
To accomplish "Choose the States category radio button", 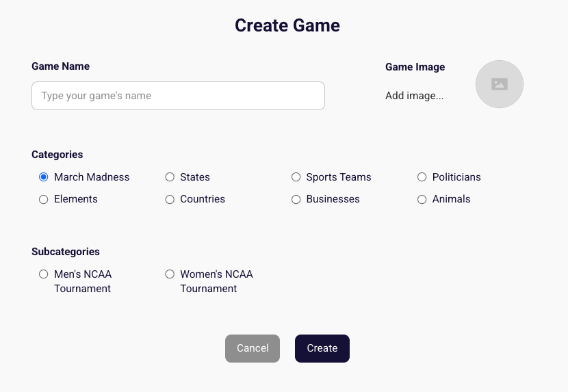I will tap(170, 177).
